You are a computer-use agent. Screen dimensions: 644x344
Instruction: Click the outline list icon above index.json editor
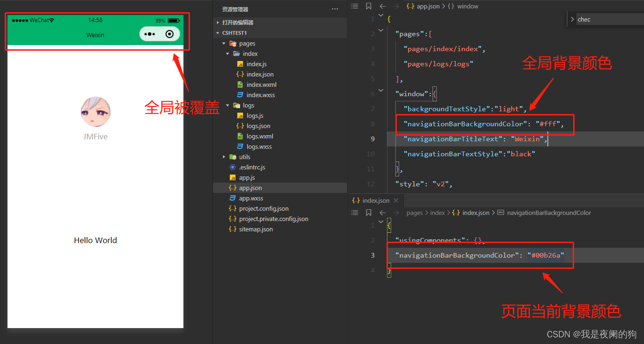pyautogui.click(x=355, y=213)
